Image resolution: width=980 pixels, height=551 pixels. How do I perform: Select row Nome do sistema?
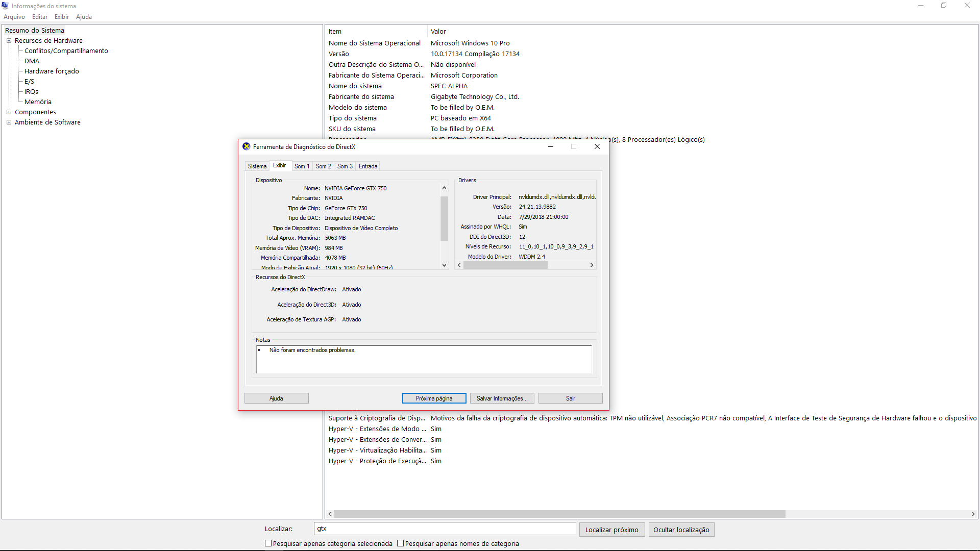click(x=651, y=86)
